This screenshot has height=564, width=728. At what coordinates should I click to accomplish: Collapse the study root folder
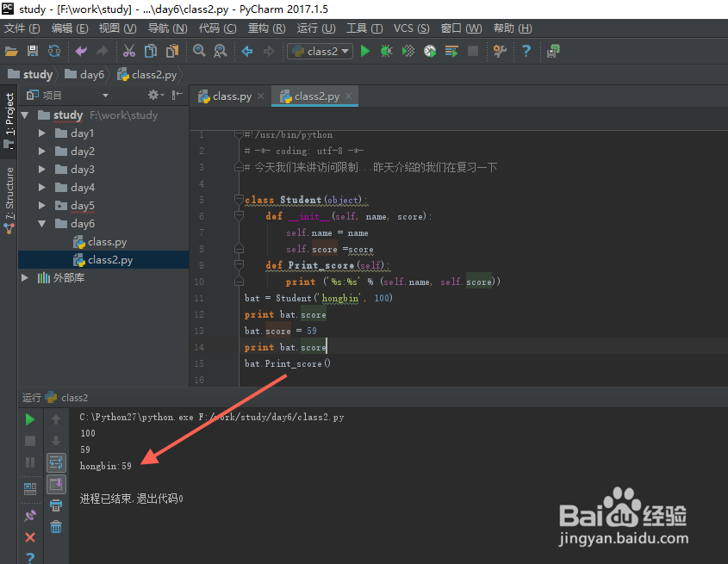coord(25,115)
